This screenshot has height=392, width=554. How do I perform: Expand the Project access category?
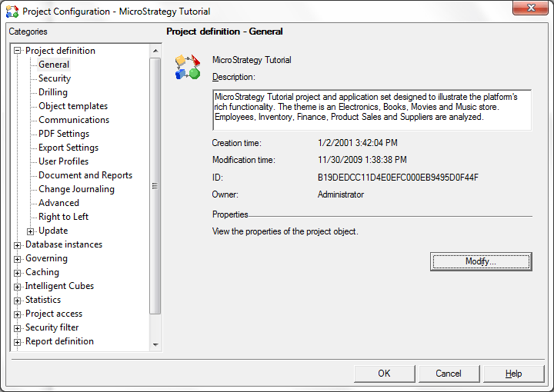pyautogui.click(x=17, y=314)
